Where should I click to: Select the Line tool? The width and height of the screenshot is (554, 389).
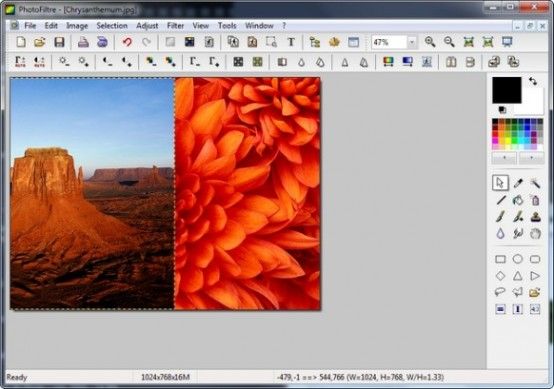[x=501, y=200]
